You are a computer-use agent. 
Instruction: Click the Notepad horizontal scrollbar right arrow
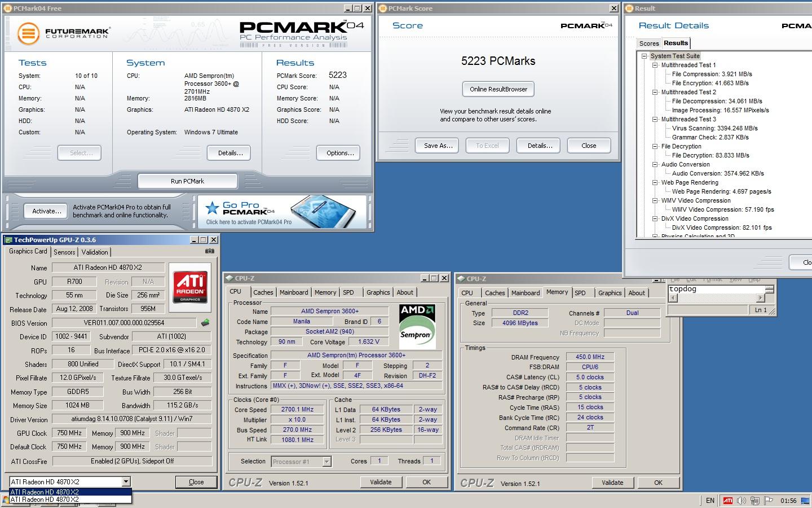[760, 298]
